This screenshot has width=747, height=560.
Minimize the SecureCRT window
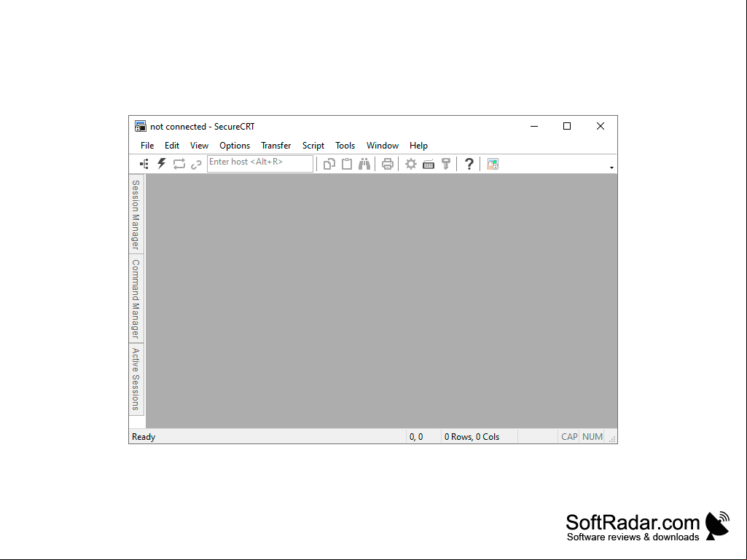point(534,126)
